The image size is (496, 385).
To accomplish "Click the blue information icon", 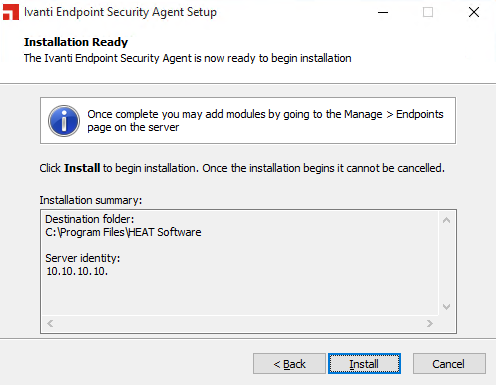I will (x=64, y=121).
